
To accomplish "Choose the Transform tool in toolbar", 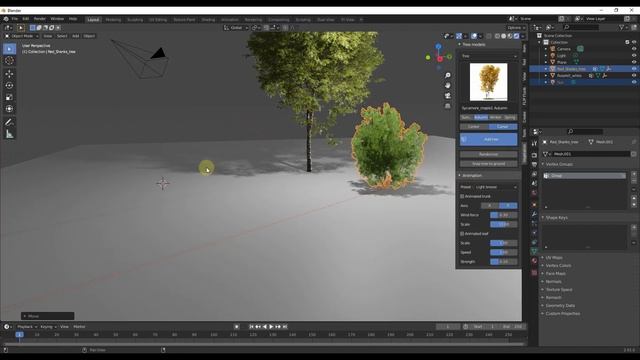I will pos(9,109).
